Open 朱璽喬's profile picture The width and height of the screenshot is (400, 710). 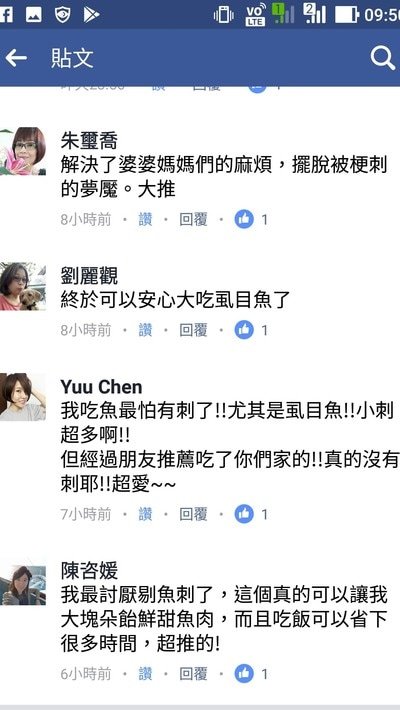click(23, 151)
